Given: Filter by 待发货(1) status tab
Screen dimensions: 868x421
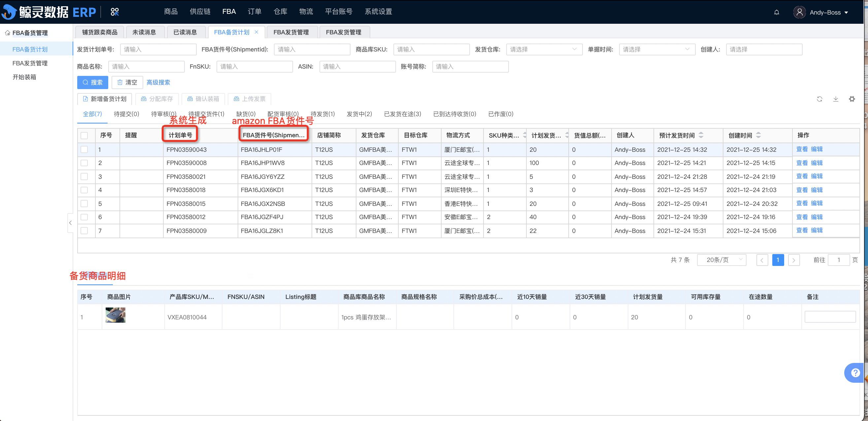Looking at the screenshot, I should point(322,114).
